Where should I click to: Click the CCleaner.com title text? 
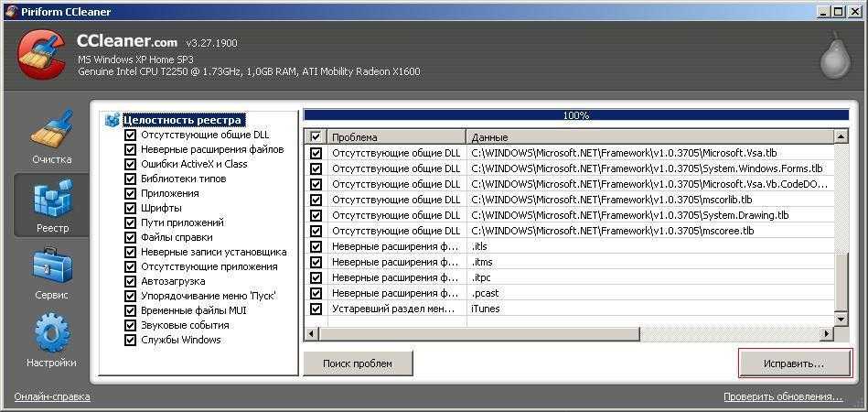point(127,41)
